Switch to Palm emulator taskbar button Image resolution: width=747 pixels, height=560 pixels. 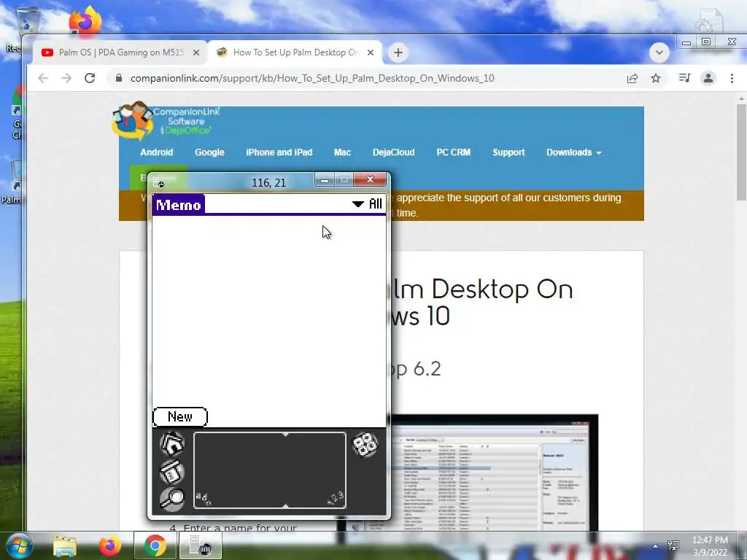pyautogui.click(x=200, y=546)
